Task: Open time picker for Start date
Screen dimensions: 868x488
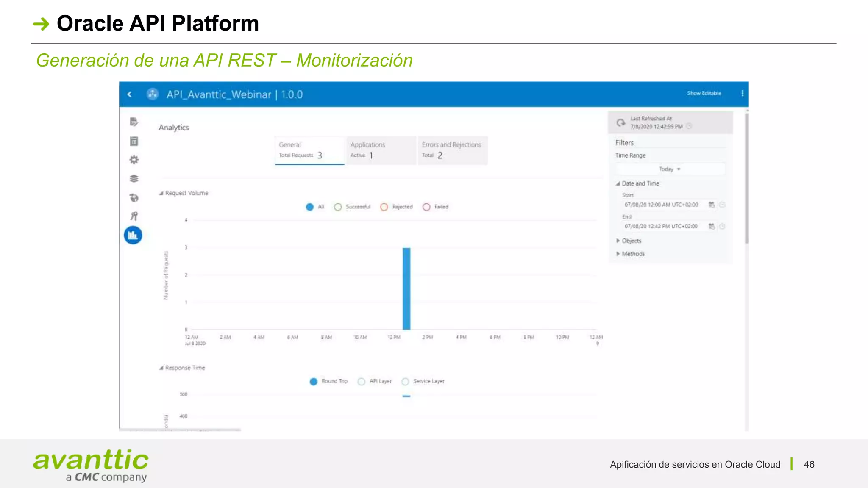Action: click(723, 205)
